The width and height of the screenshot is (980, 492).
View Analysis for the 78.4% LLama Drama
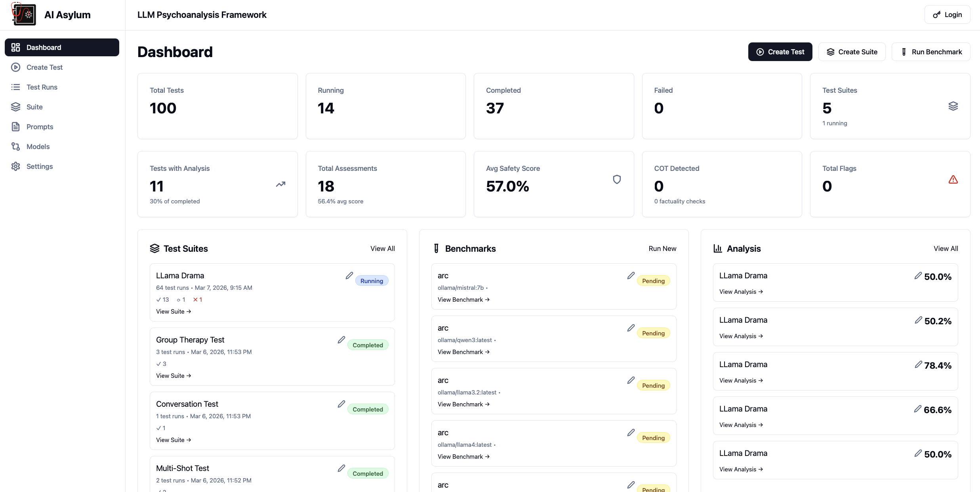click(741, 380)
